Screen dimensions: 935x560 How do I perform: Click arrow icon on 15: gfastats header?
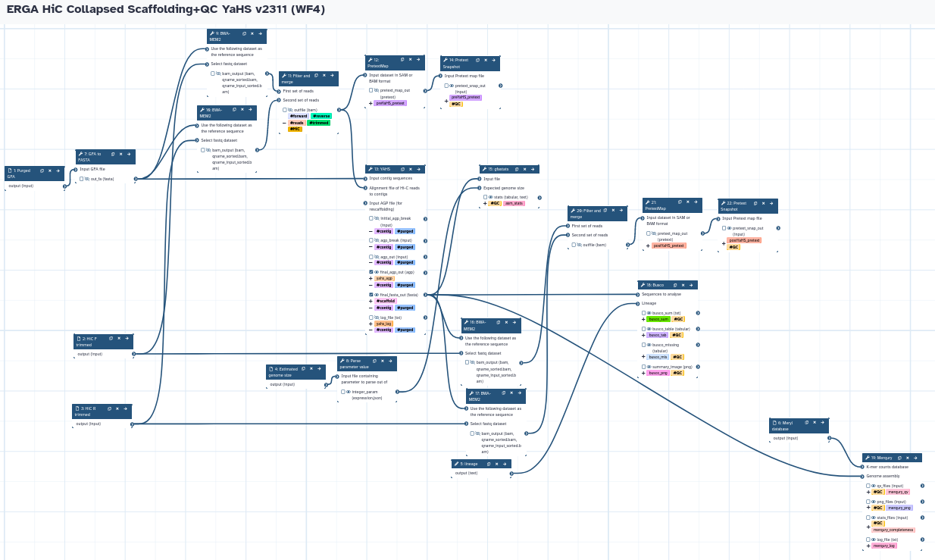(532, 169)
